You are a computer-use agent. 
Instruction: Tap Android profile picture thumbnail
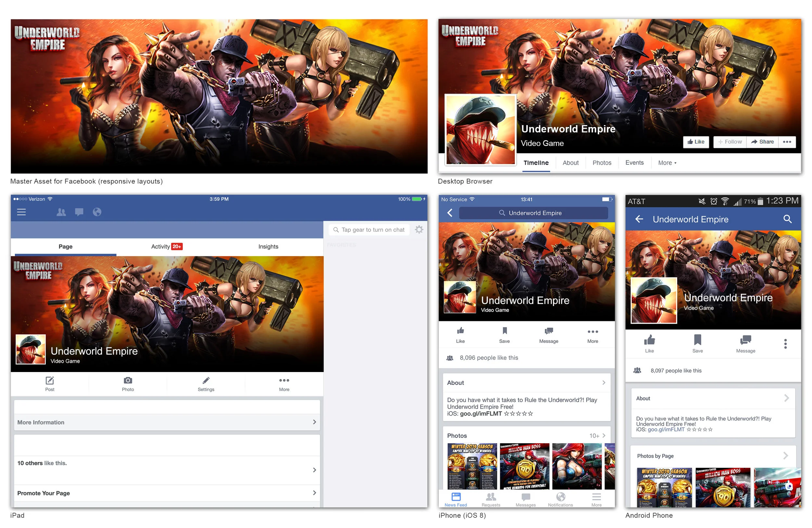point(654,300)
